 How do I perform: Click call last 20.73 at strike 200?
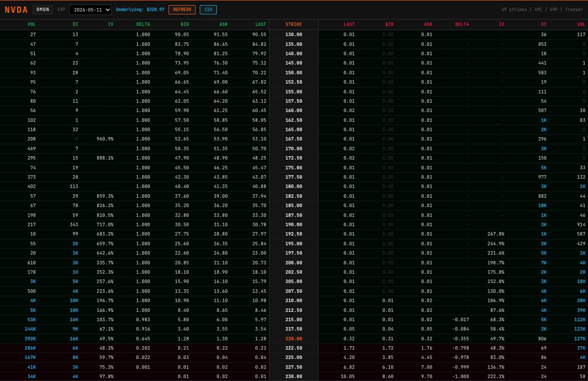259,263
